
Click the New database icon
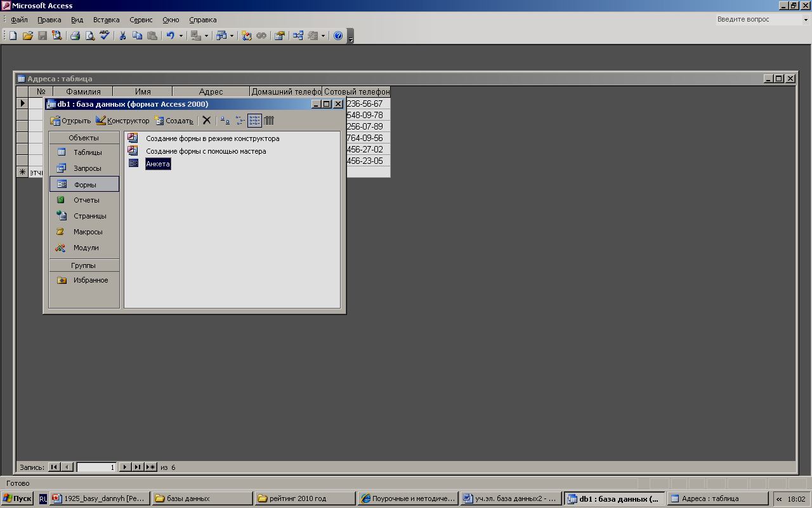[x=13, y=36]
